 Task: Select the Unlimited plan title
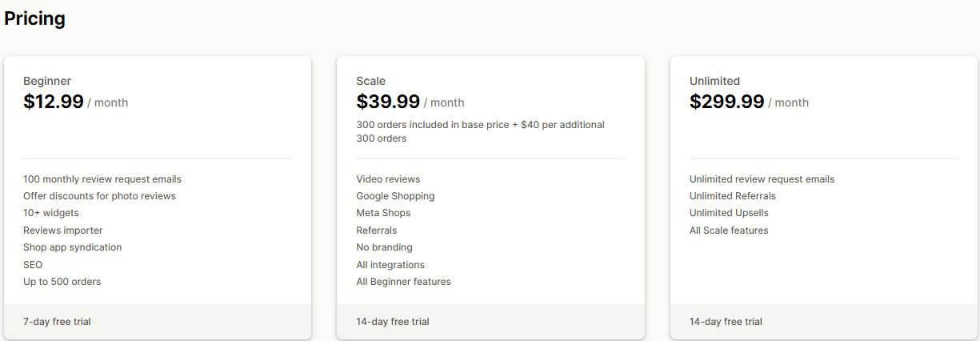point(714,81)
